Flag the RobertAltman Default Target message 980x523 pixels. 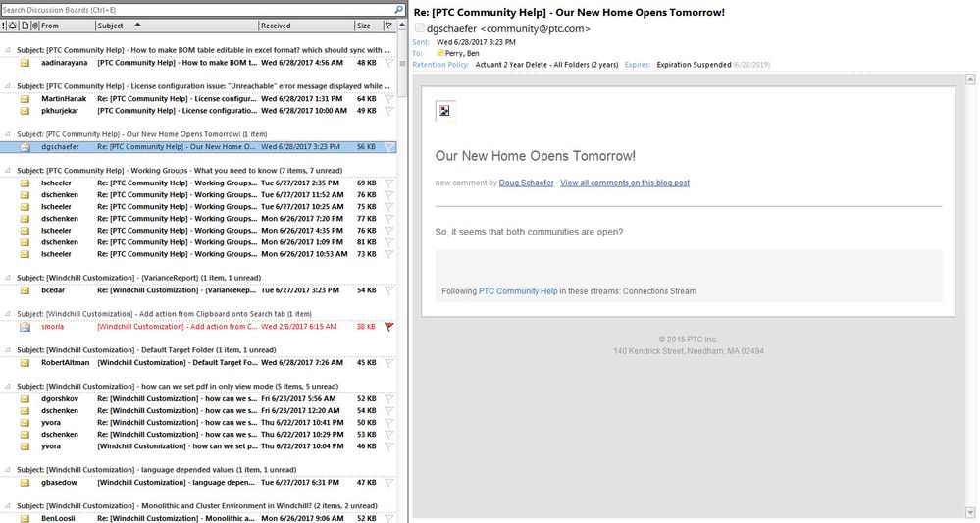[388, 362]
